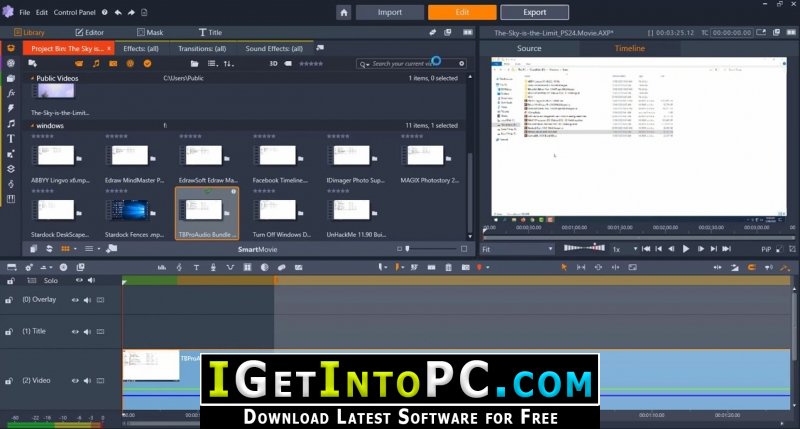This screenshot has width=800, height=429.
Task: Jump to the start of the preview
Action: (646, 249)
